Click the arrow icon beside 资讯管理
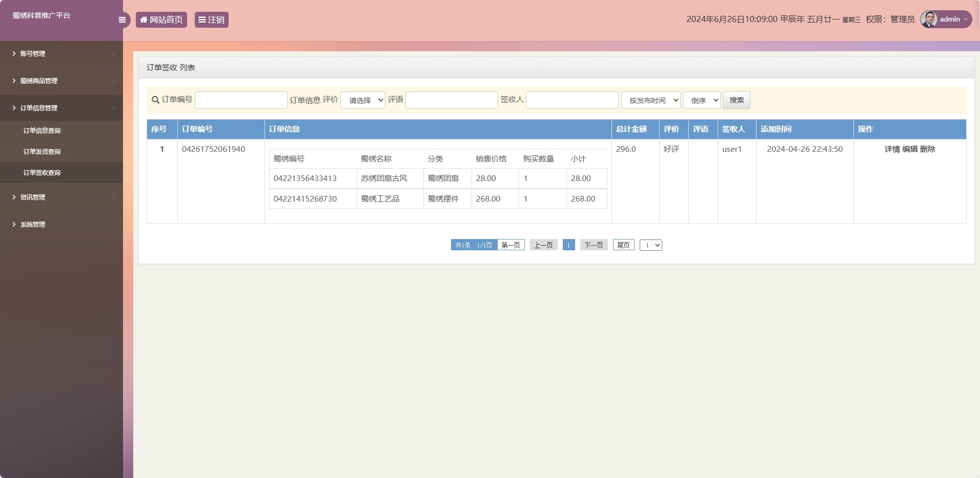This screenshot has width=980, height=478. point(13,197)
